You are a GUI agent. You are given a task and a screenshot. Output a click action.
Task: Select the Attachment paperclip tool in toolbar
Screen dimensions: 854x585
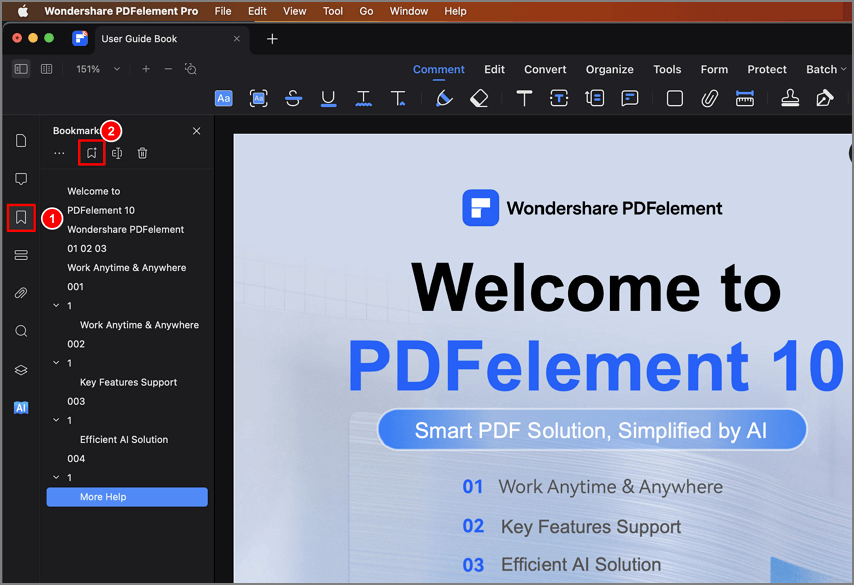[x=709, y=99]
